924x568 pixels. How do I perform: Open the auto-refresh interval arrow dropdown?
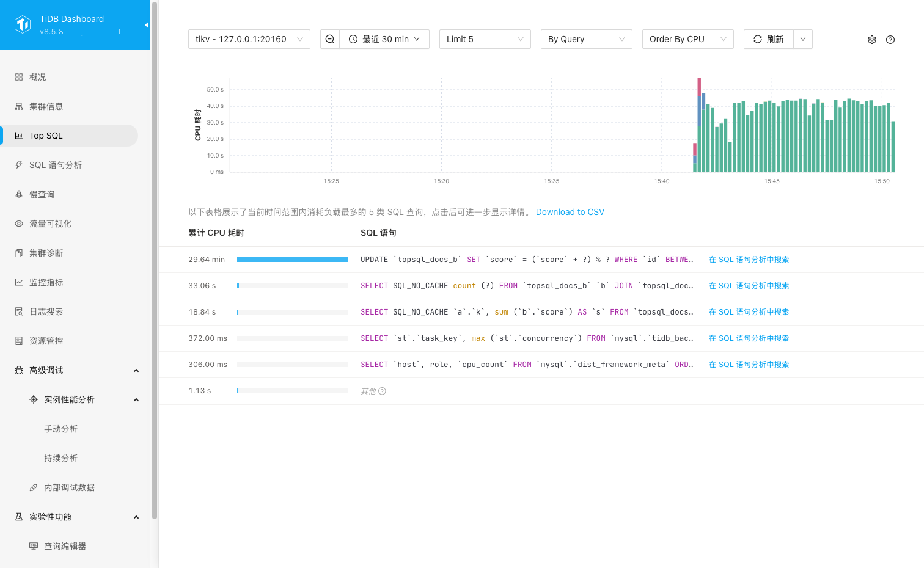(802, 39)
